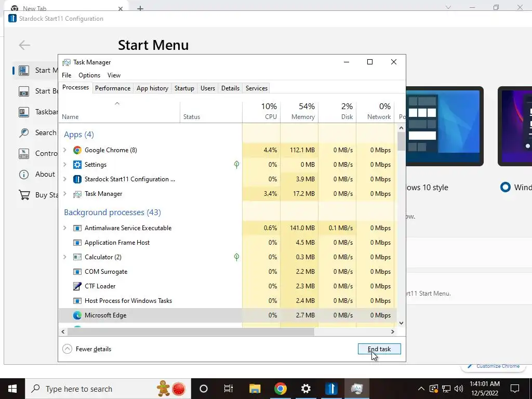Screen dimensions: 532x399
Task: Expand the Stardock Start11 Configuration process group
Action: tap(65, 179)
